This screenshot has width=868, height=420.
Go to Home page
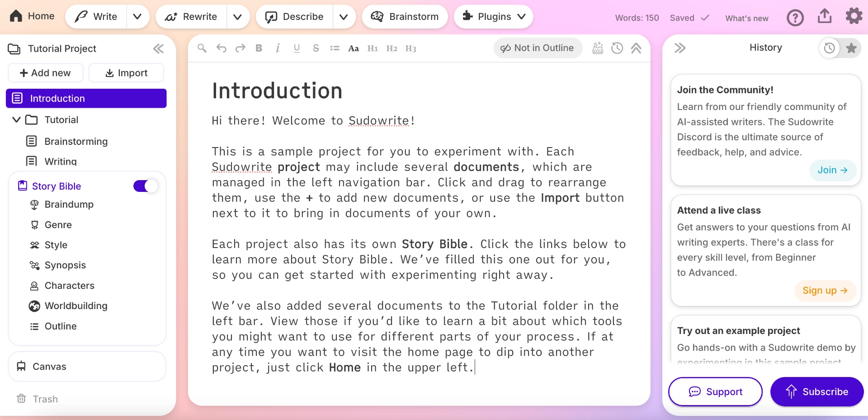pyautogui.click(x=32, y=16)
